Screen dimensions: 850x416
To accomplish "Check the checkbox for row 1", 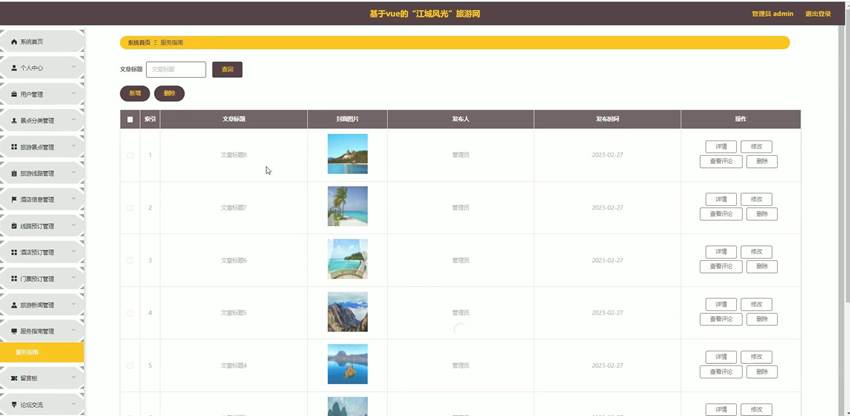I will 130,155.
